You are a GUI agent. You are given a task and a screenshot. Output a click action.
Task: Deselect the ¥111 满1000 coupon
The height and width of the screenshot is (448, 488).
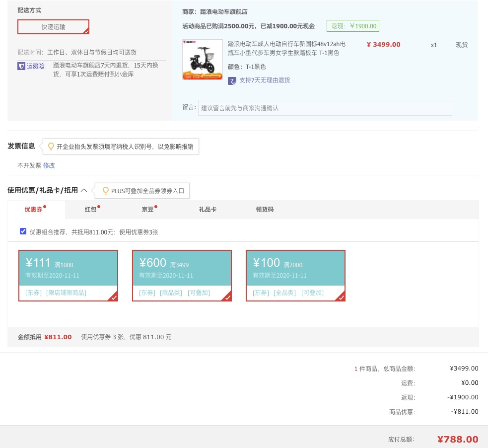click(x=68, y=276)
